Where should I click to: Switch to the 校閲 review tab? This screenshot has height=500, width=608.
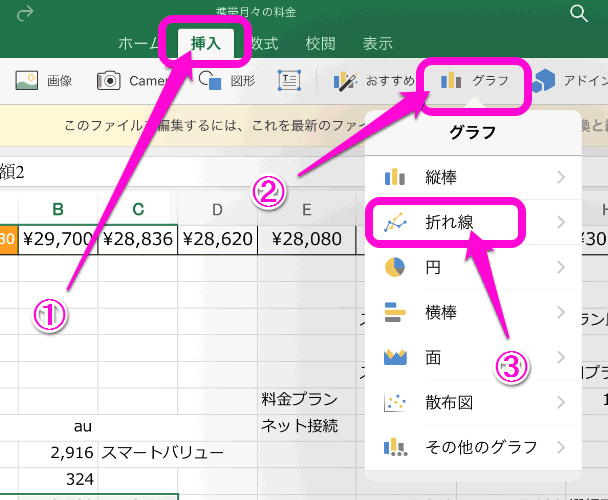pos(321,43)
